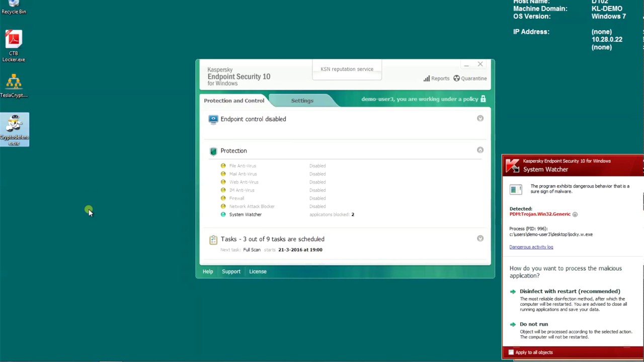Click File Anti-Virus status indicator
Image resolution: width=644 pixels, height=362 pixels.
223,166
